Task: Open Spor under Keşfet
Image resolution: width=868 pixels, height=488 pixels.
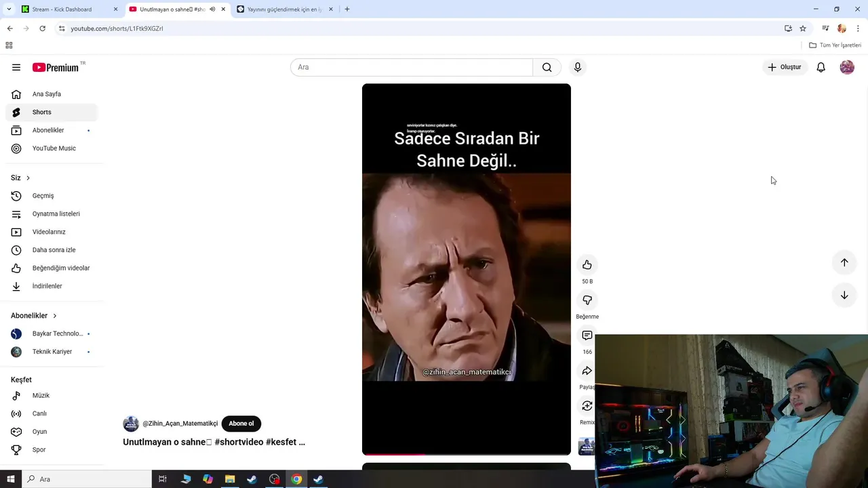Action: [x=52, y=449]
